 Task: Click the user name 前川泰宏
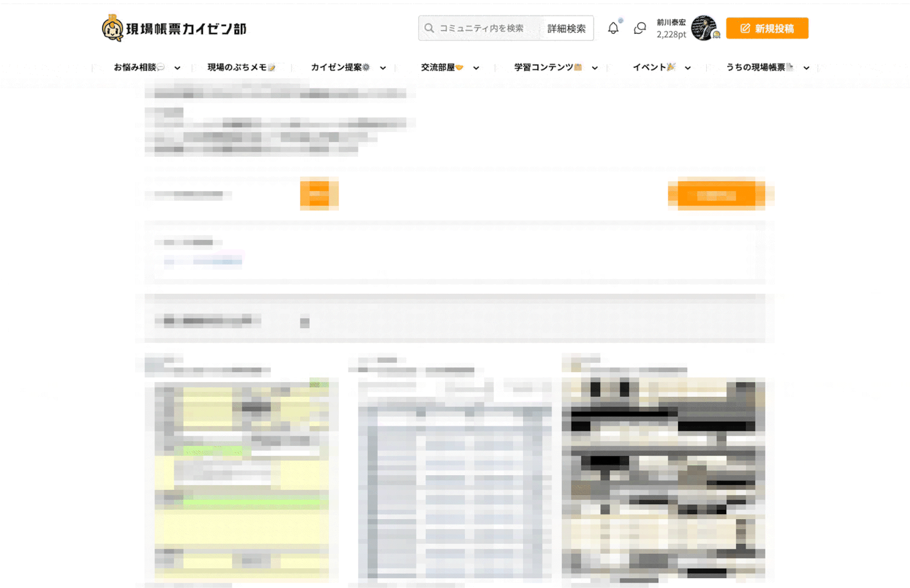(x=671, y=22)
